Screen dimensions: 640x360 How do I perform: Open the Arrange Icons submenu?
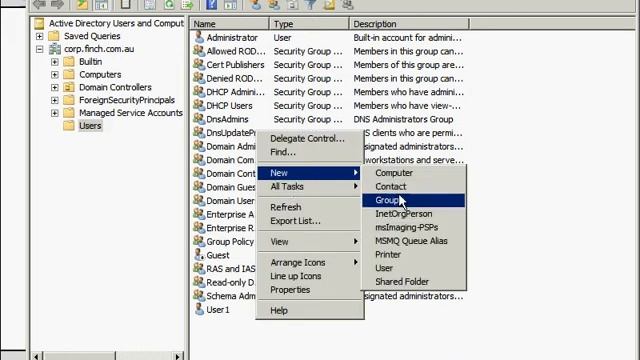point(310,262)
